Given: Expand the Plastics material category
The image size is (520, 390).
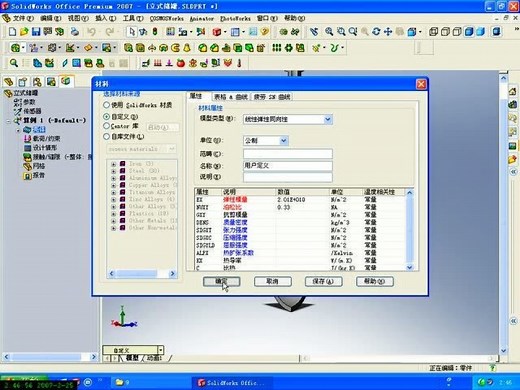Looking at the screenshot, I should [x=114, y=214].
